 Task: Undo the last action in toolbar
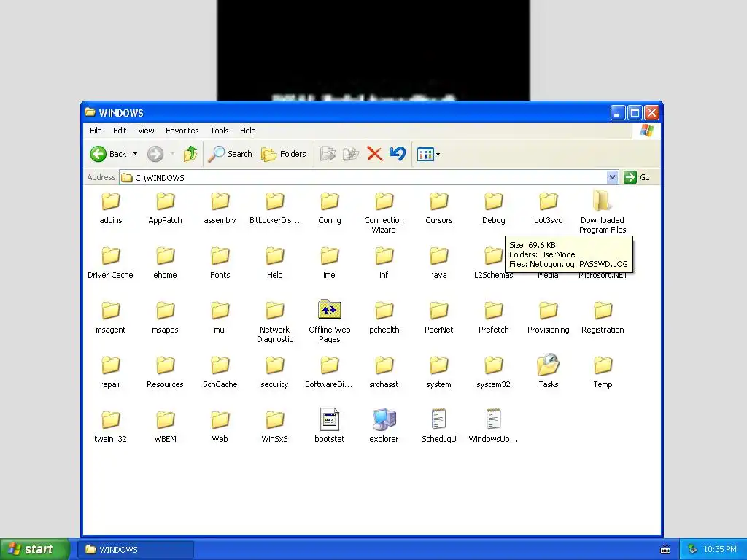(398, 154)
